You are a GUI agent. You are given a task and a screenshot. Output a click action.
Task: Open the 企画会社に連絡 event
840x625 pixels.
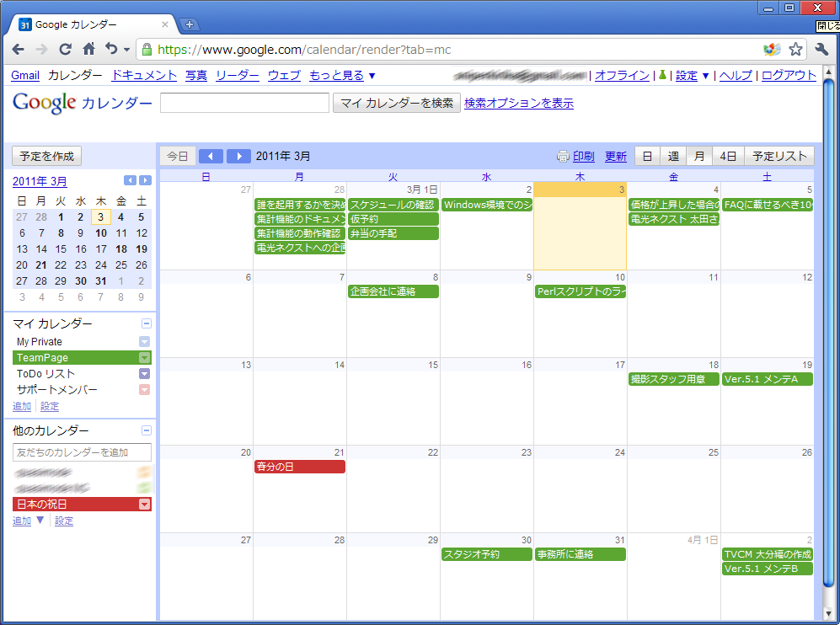point(393,291)
